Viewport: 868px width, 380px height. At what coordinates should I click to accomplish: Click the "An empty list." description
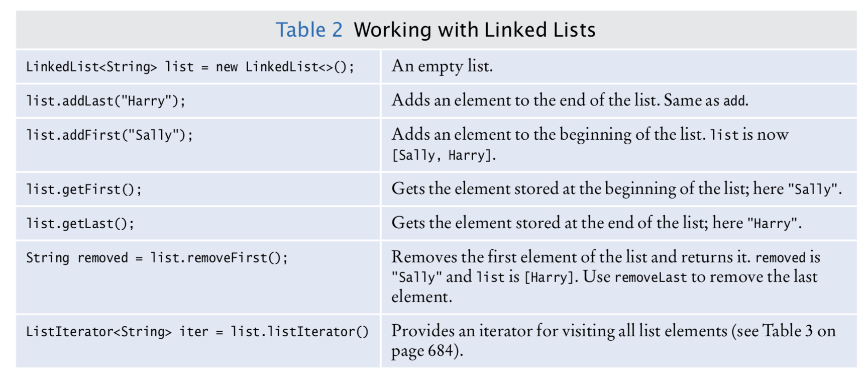pyautogui.click(x=442, y=66)
